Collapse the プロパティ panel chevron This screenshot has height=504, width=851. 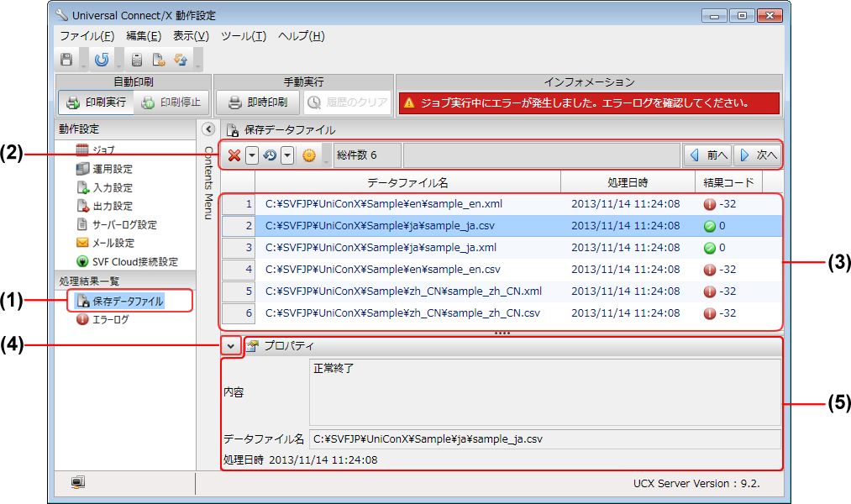(231, 346)
